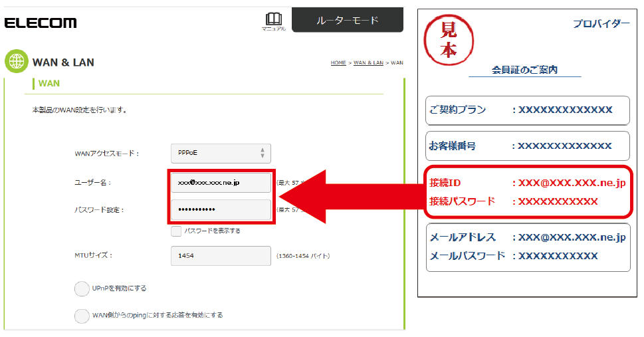Toggle WAN-side ping response option

point(82,316)
